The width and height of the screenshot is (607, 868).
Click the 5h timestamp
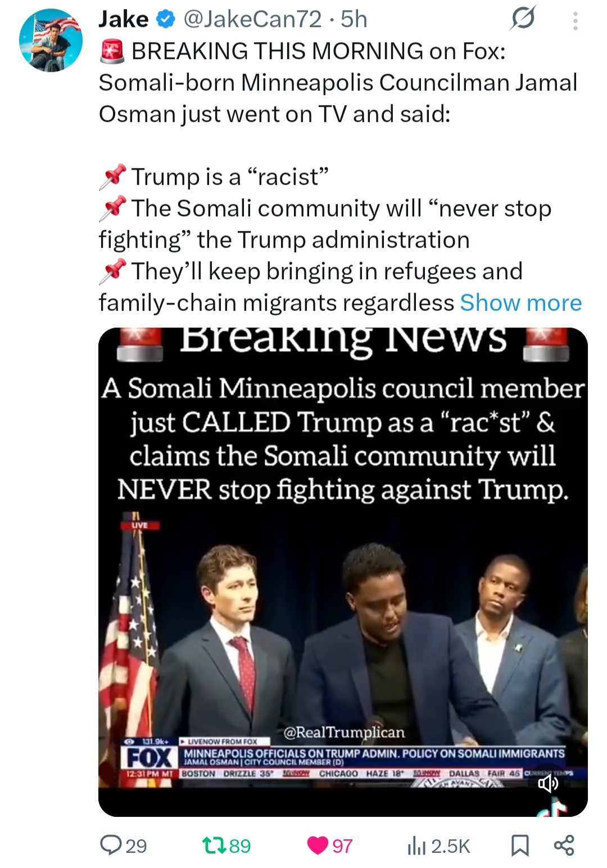pyautogui.click(x=354, y=20)
